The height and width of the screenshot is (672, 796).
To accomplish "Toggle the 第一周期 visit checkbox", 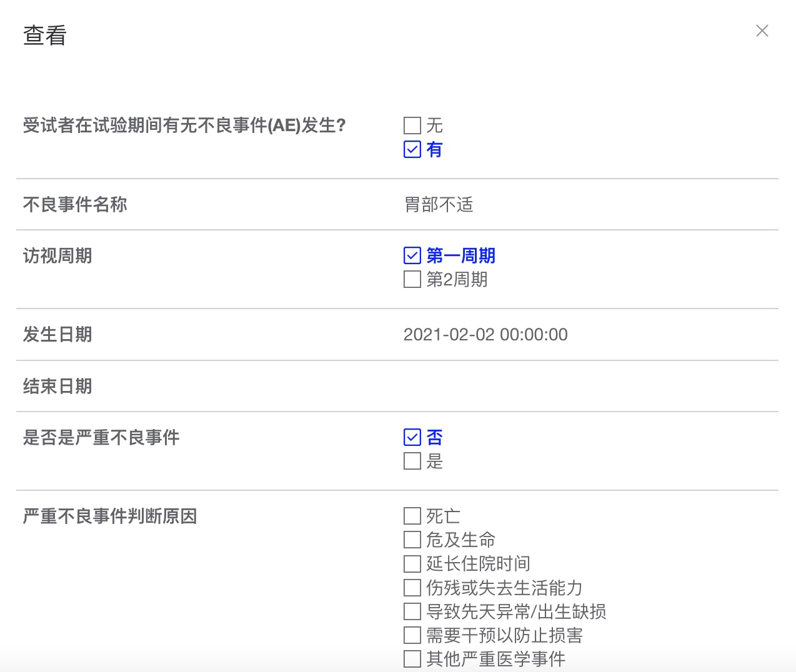I will tap(412, 256).
